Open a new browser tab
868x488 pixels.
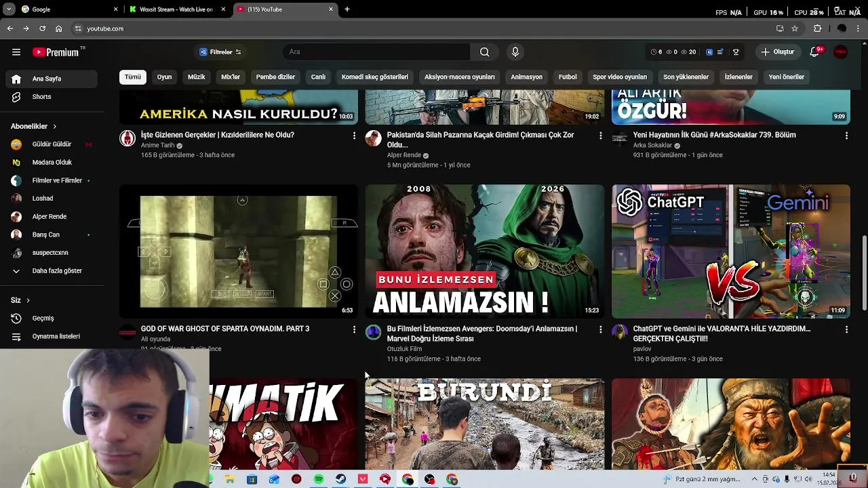tap(347, 9)
